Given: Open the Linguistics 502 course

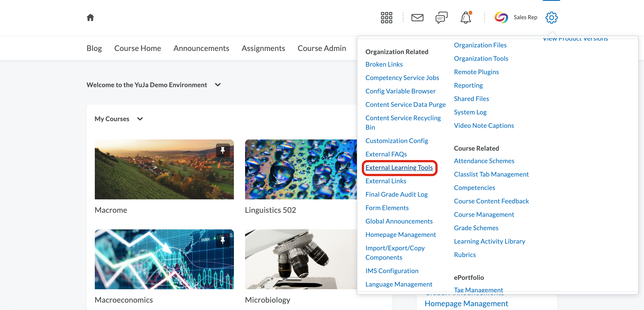Looking at the screenshot, I should click(x=301, y=170).
